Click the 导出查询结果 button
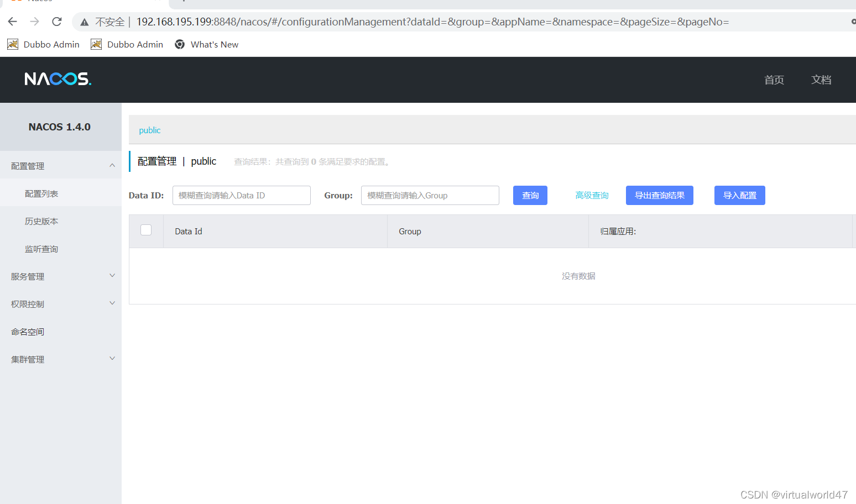This screenshot has height=504, width=856. [660, 195]
